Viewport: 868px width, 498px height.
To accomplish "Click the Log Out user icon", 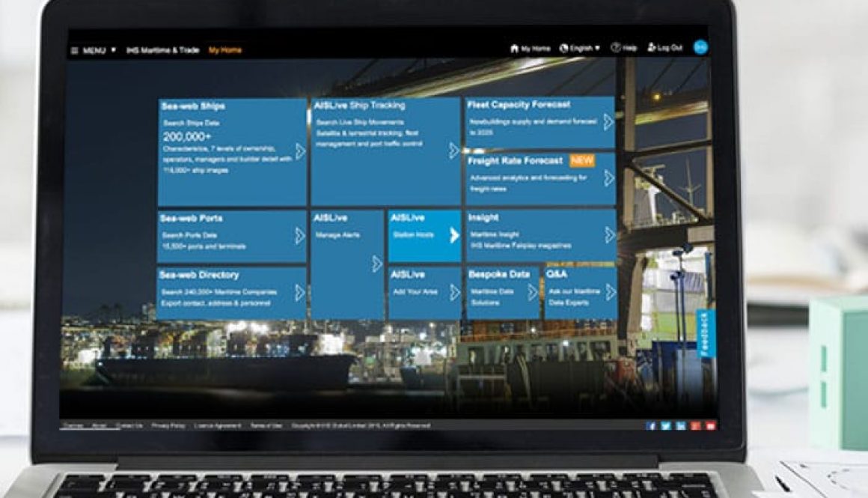I will coord(652,48).
